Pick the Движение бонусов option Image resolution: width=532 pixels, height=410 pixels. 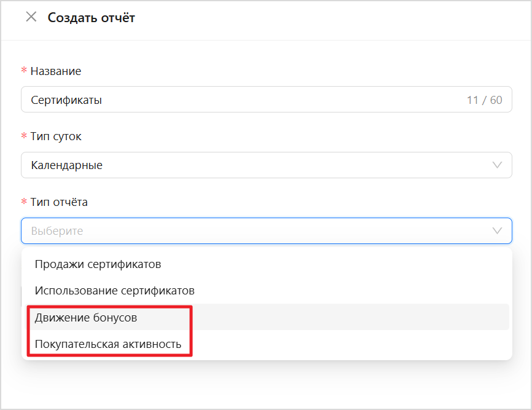coord(85,318)
